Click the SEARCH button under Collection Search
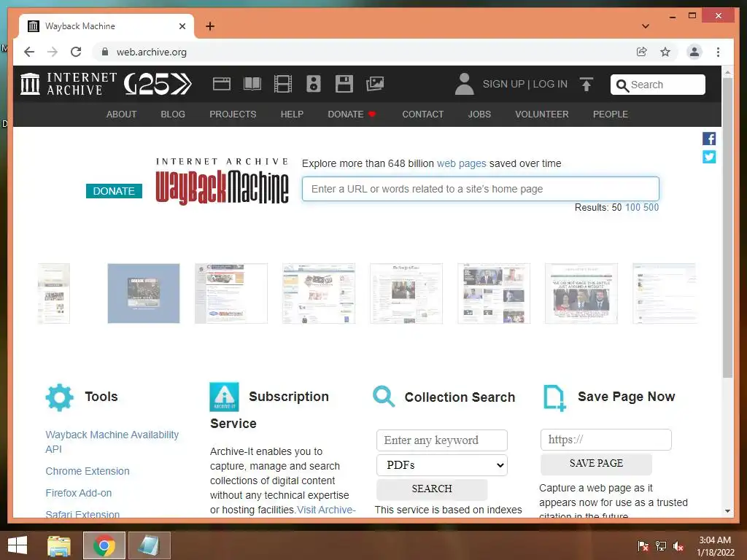 click(432, 489)
